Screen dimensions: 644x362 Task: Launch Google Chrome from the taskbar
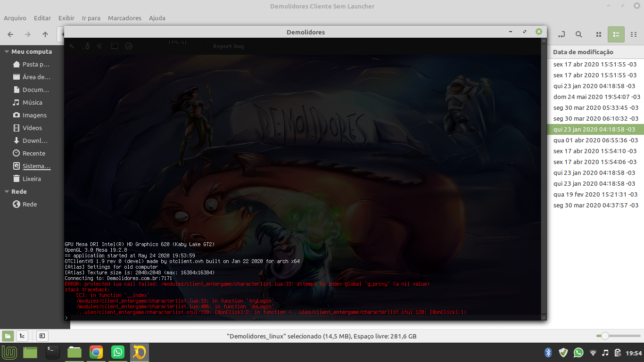click(x=96, y=352)
